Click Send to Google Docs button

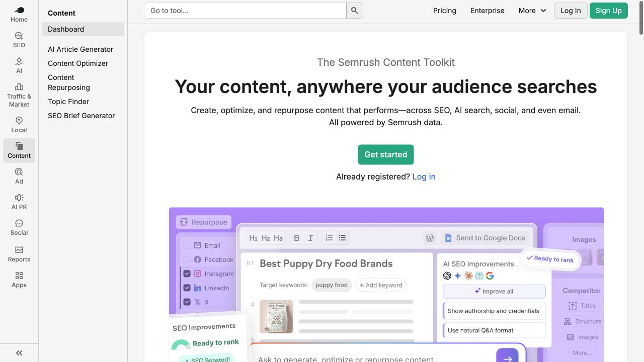(485, 238)
